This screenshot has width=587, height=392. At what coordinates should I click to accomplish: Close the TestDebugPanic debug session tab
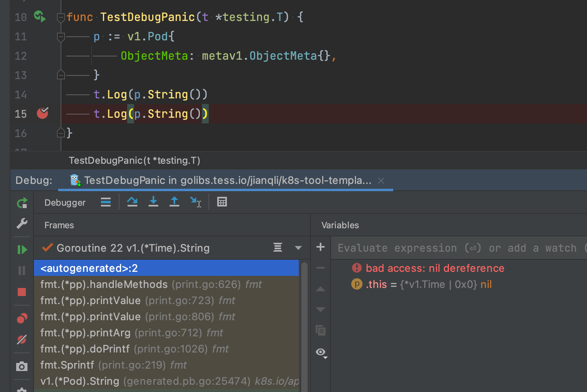tap(381, 181)
